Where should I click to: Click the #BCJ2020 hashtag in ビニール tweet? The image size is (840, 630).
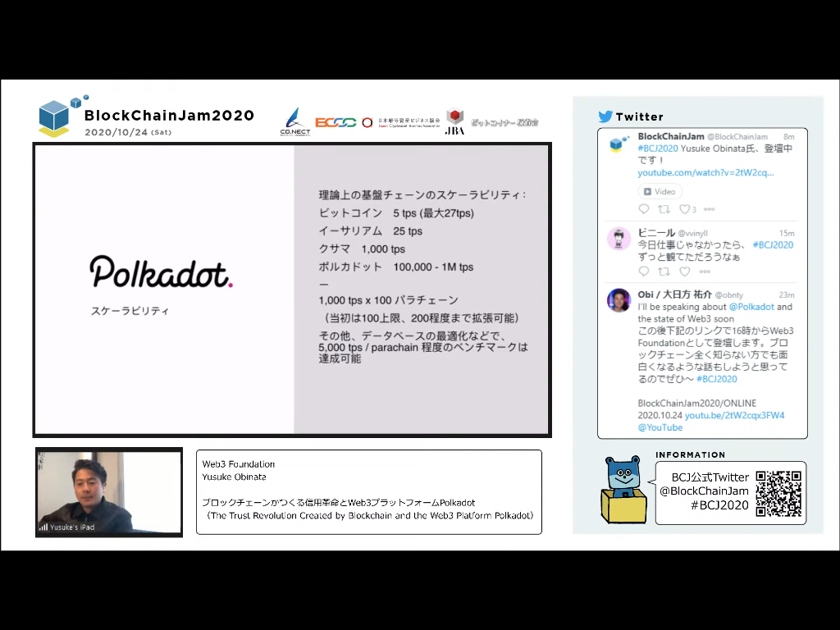pos(773,244)
